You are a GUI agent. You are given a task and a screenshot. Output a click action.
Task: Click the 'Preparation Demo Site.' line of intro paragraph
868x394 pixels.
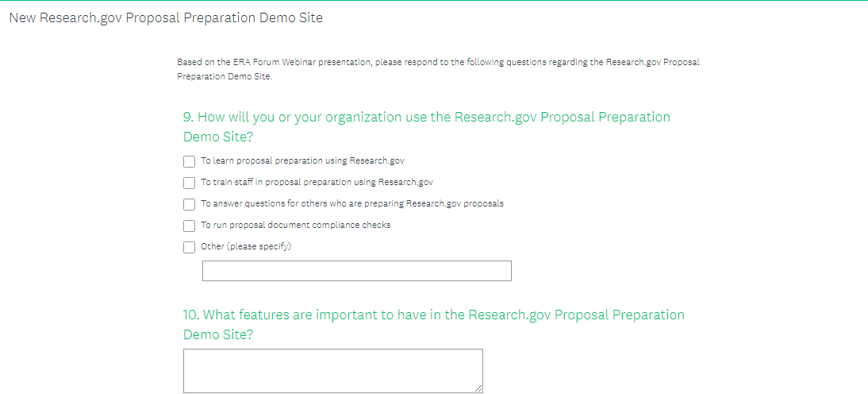pyautogui.click(x=225, y=77)
